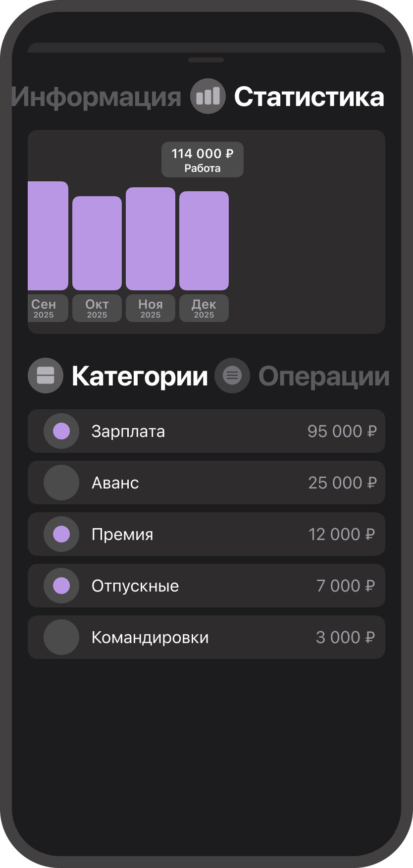Click the purple indicator next to Премия
Viewport: 413px width, 868px height.
[x=61, y=534]
